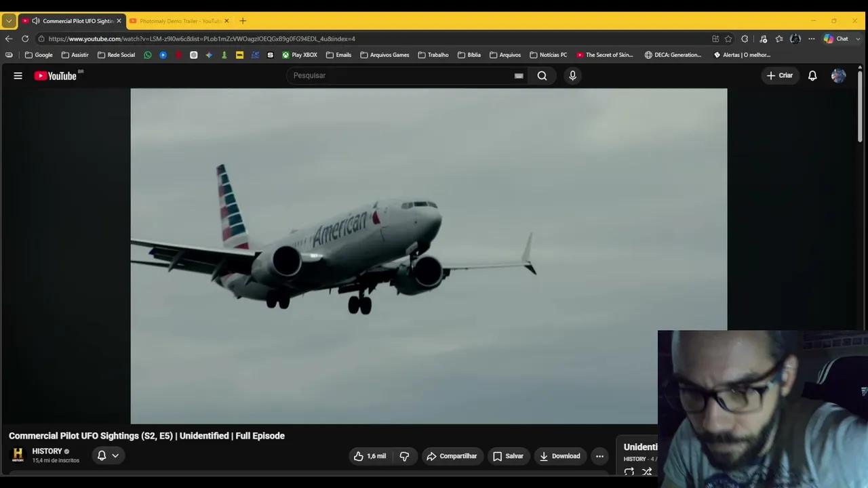
Task: Open the Emails bookmarks folder
Action: pyautogui.click(x=338, y=55)
